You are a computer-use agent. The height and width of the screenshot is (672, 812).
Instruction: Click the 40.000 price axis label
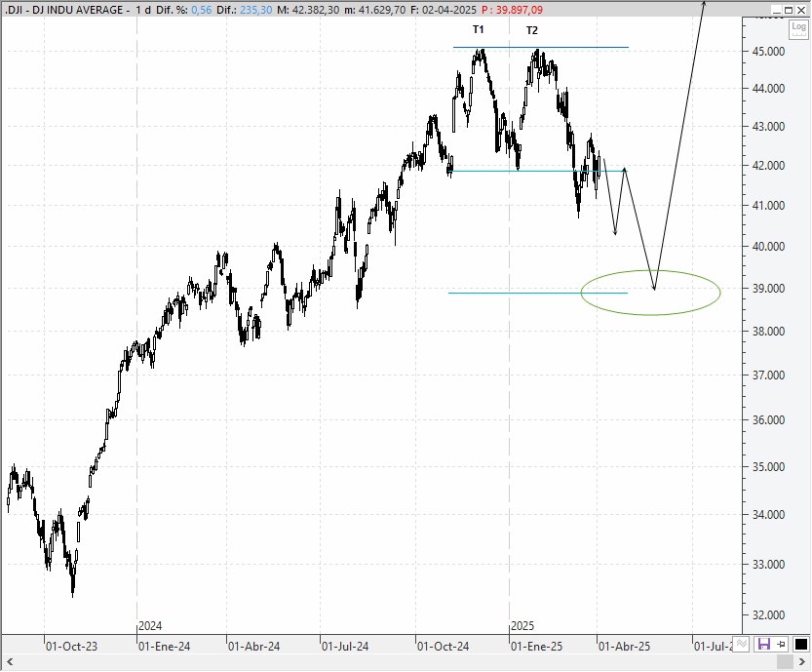[x=768, y=247]
